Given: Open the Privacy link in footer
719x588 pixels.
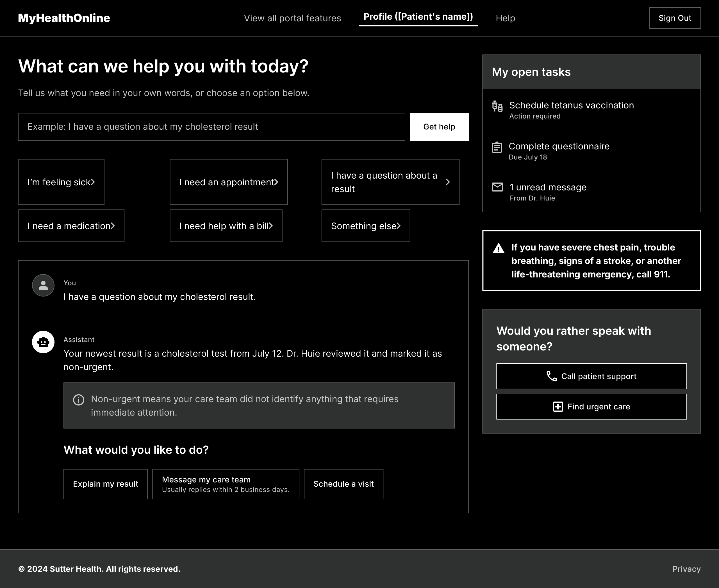Looking at the screenshot, I should coord(686,569).
